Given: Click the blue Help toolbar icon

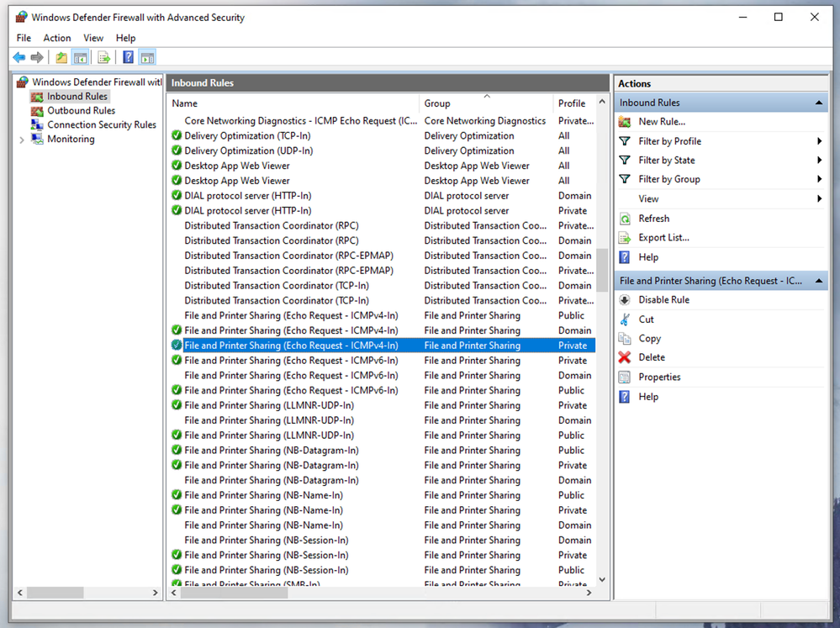Looking at the screenshot, I should pos(128,57).
